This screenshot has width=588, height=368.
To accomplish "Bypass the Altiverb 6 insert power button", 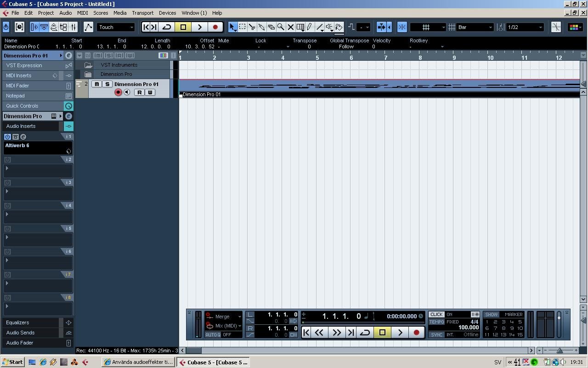I will (7, 137).
